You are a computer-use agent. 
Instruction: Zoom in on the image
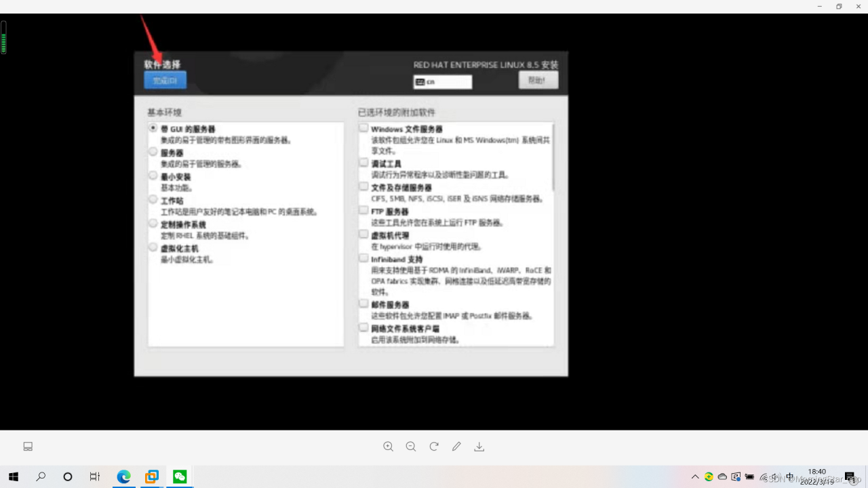pos(388,447)
